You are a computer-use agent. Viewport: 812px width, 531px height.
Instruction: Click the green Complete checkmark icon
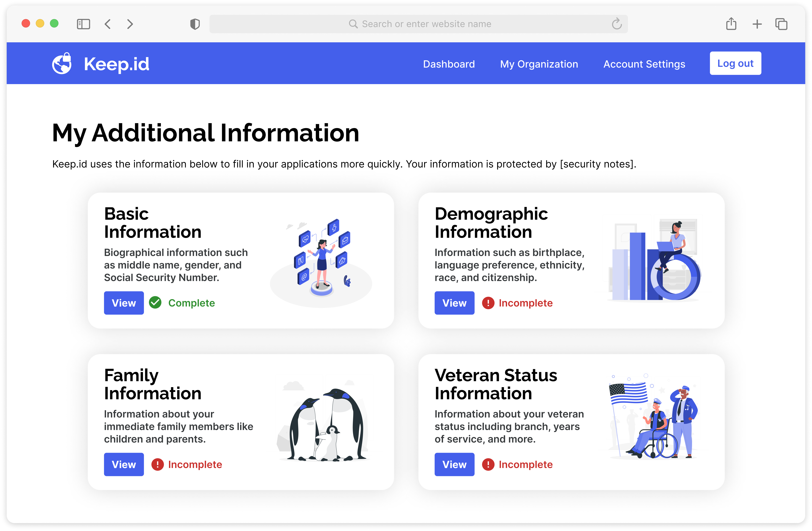[155, 303]
